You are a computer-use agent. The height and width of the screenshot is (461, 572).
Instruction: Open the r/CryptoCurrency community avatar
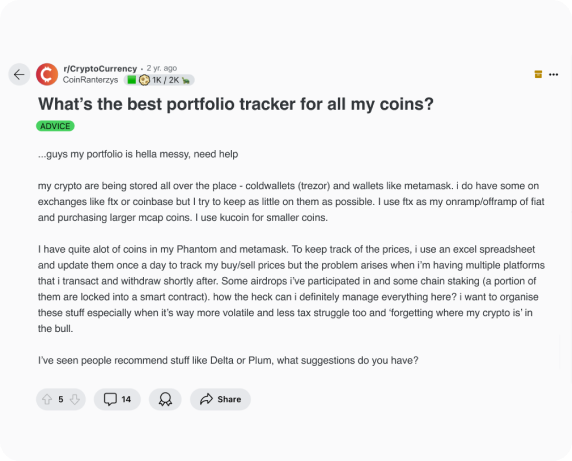[x=47, y=74]
